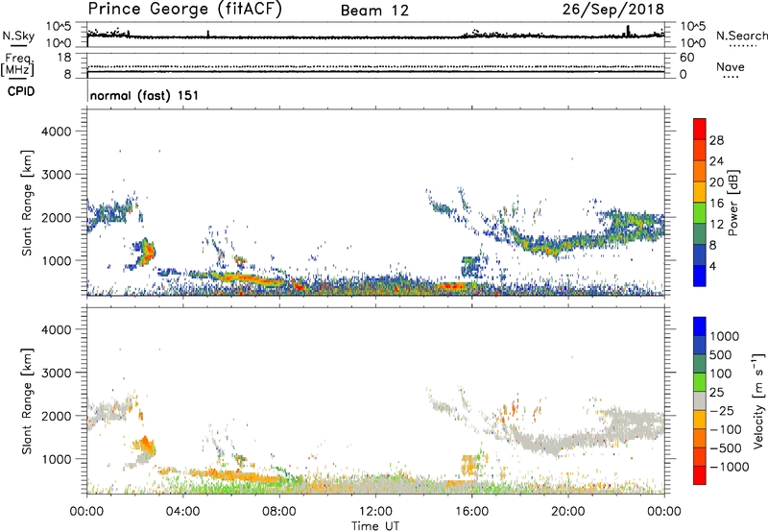Viewport: 768px width, 532px height.
Task: Click the '1000' tick on the Velocity scale
Action: tap(724, 336)
